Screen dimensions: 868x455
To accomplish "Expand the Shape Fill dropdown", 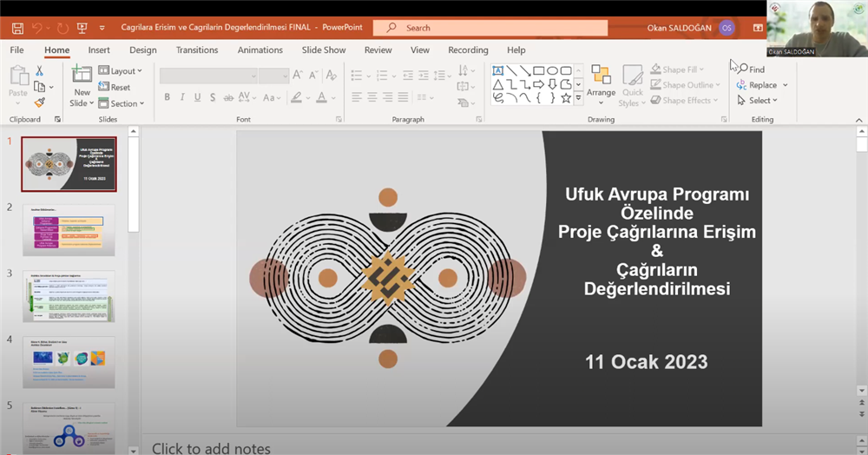I will (677, 69).
